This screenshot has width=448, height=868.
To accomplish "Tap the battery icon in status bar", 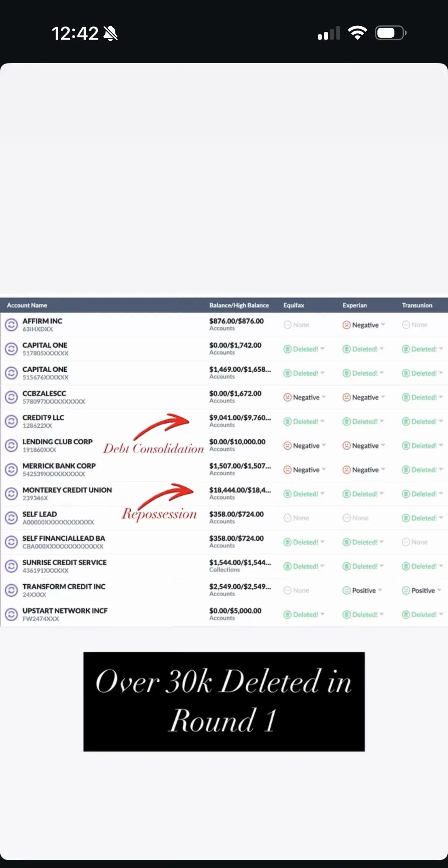I will pos(391,33).
